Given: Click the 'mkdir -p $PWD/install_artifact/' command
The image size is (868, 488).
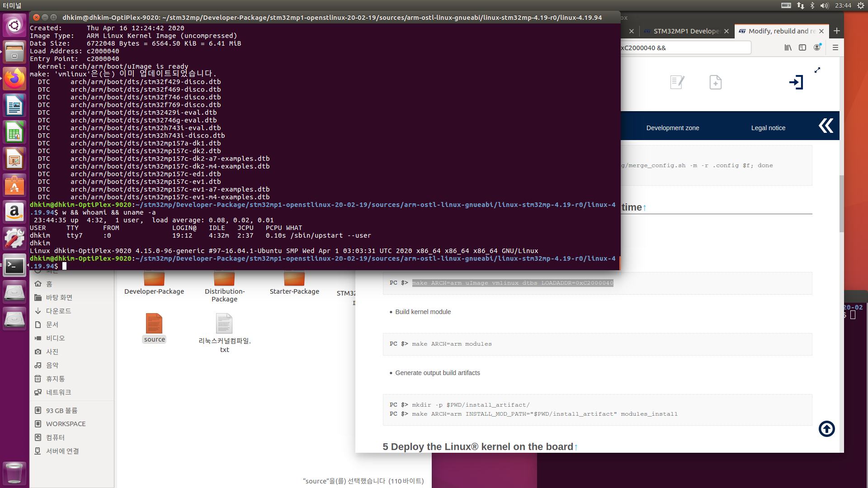Looking at the screenshot, I should click(471, 405).
